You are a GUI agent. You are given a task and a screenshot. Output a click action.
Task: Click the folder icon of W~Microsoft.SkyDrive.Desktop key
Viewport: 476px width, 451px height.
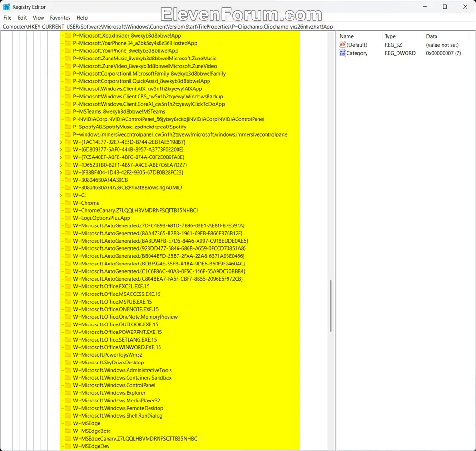pyautogui.click(x=68, y=363)
